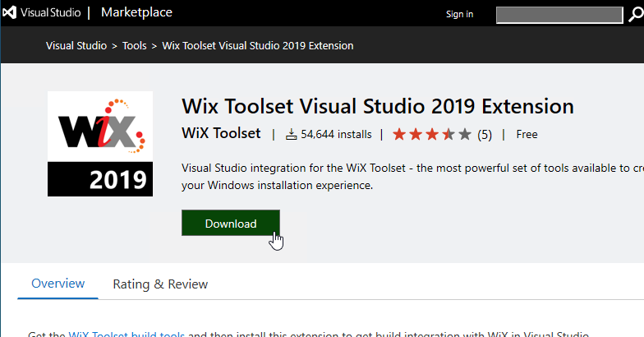
Task: Switch to the Overview tab
Action: [57, 284]
